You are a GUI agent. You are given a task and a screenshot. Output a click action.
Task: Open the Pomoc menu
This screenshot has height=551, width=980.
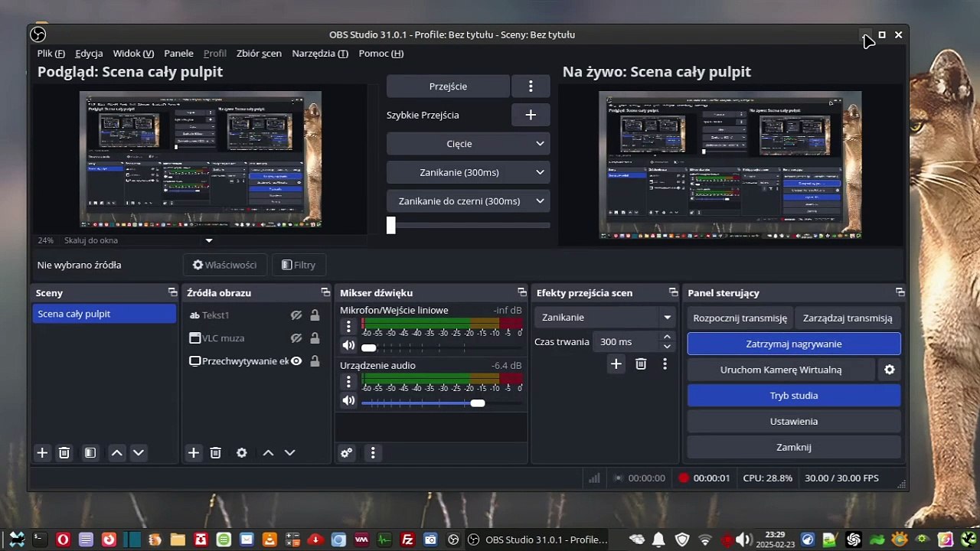coord(381,54)
